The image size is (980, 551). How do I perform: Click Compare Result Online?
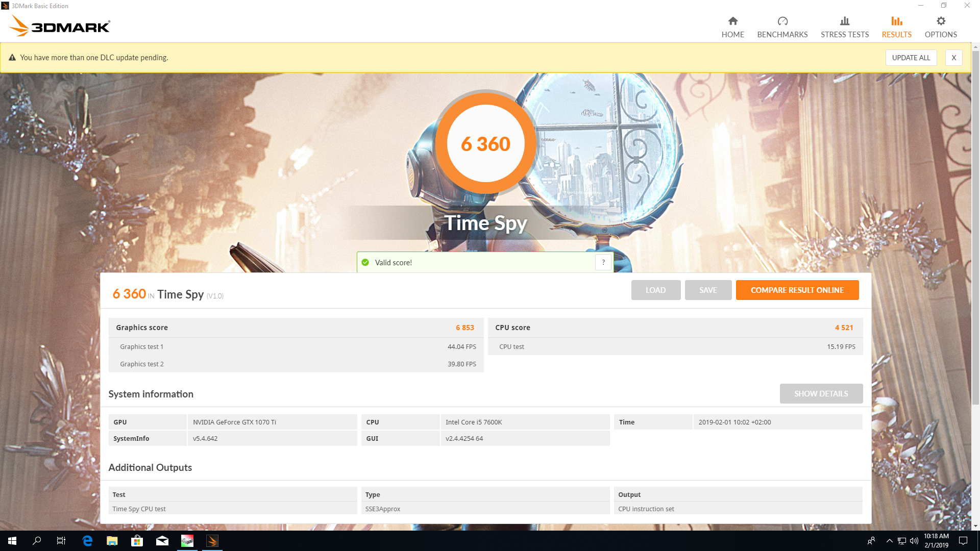coord(797,290)
